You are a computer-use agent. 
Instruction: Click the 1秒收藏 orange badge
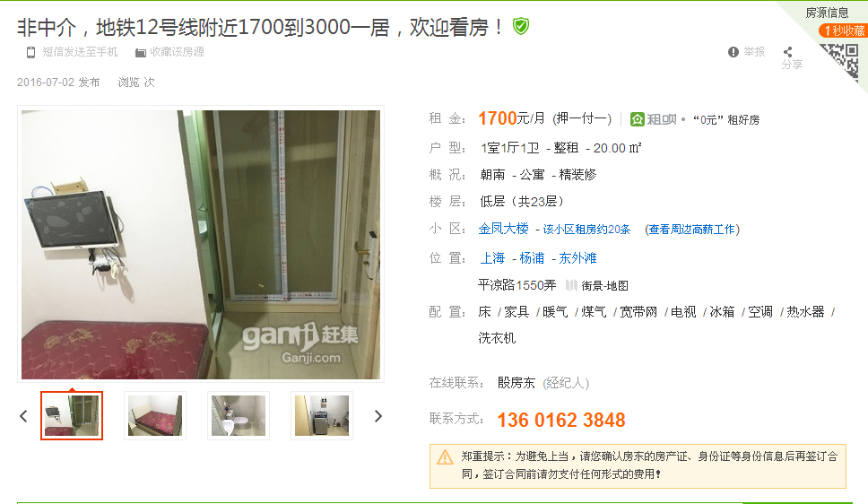(x=843, y=31)
